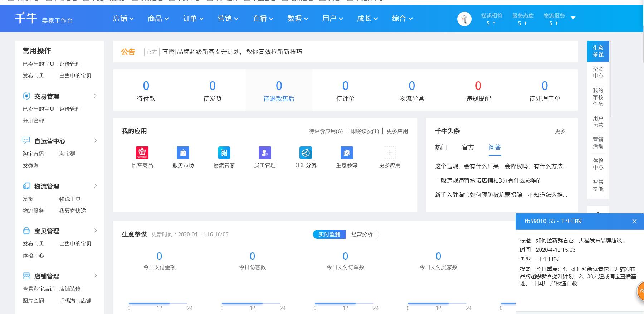Open the 即将续费(1) link

(365, 131)
